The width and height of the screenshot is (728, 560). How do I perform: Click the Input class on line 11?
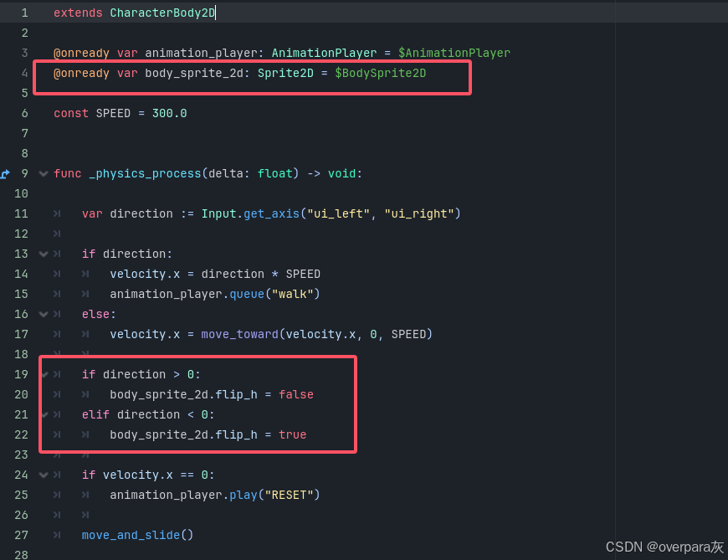pos(219,213)
